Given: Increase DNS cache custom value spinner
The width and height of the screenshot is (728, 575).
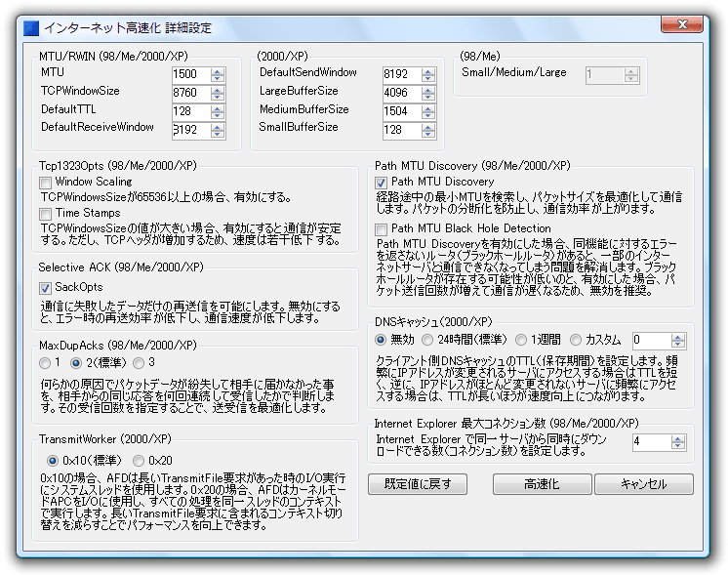Looking at the screenshot, I should 678,337.
